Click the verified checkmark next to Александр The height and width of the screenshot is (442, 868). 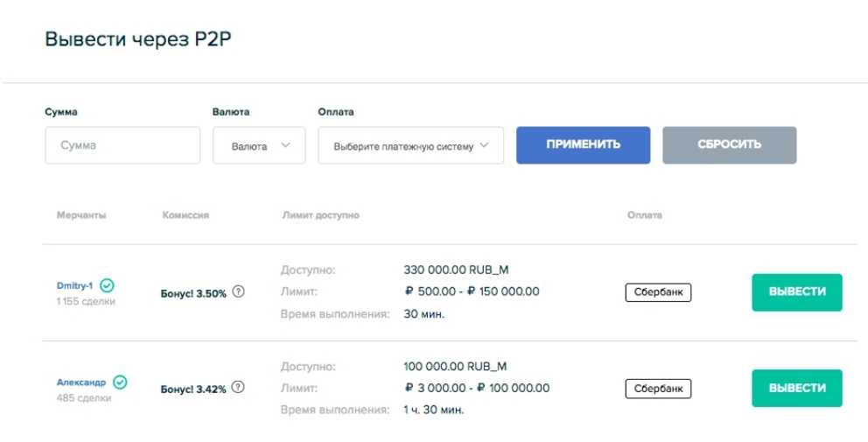pyautogui.click(x=120, y=382)
